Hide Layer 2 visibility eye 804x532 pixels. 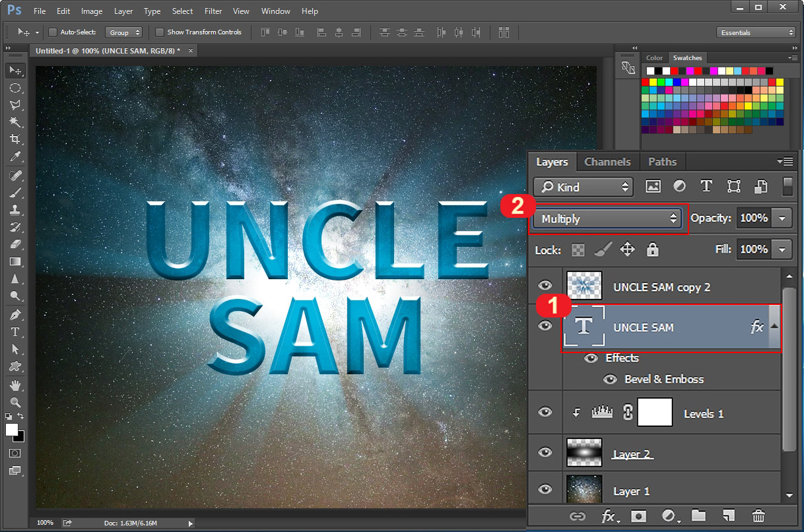(545, 452)
